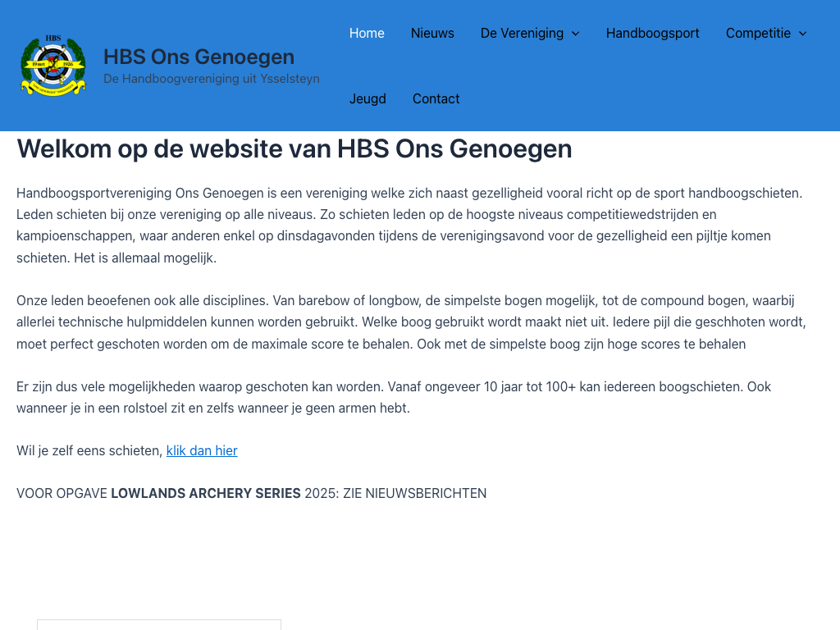Click the text 'Wil je zelf eens schieten,'
Screen dimensions: 840x630
click(x=89, y=450)
